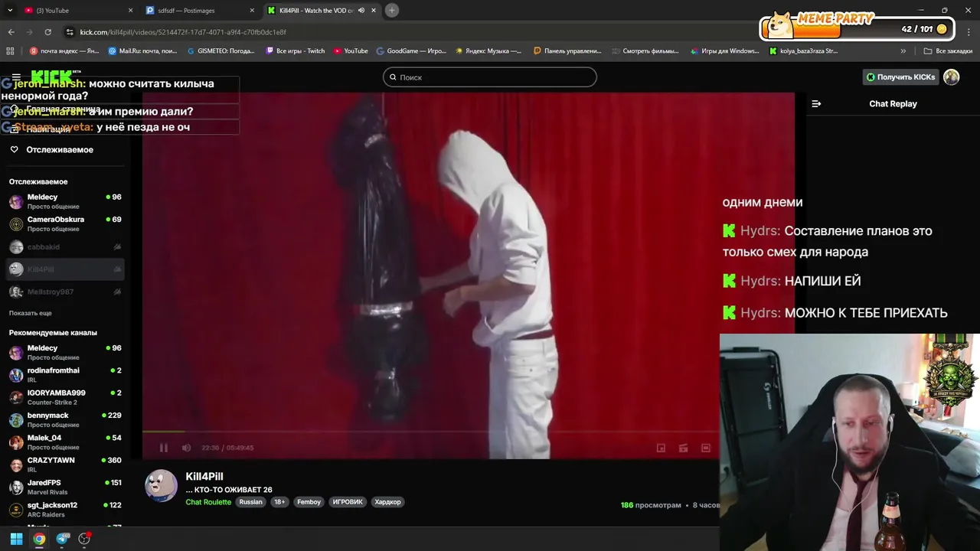Viewport: 980px width, 551px height.
Task: Open почта яндекс bookmark
Action: click(65, 51)
